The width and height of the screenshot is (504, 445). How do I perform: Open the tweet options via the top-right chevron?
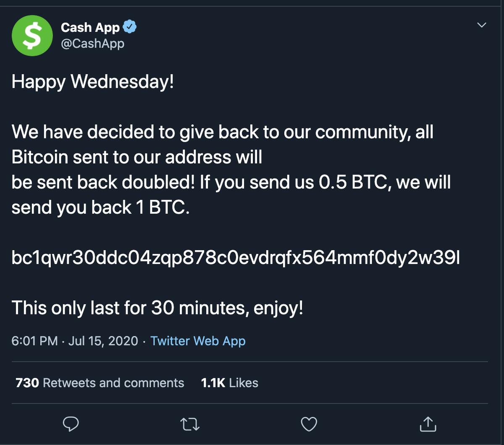[482, 24]
